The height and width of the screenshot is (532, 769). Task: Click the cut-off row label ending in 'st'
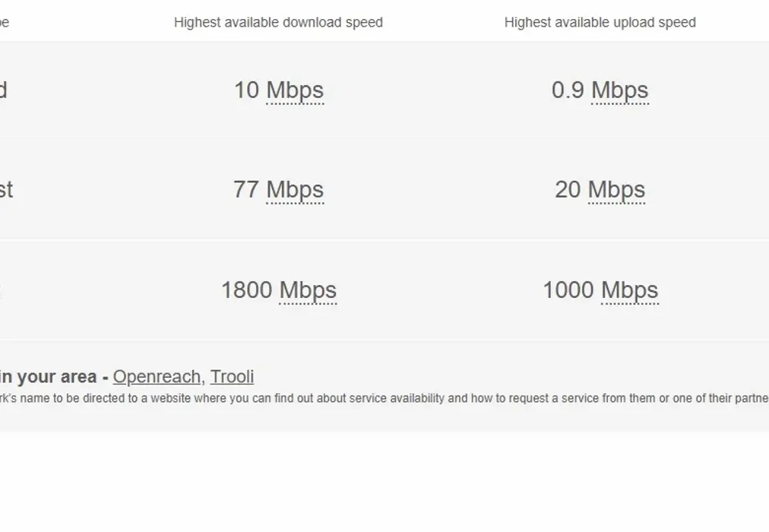coord(5,190)
